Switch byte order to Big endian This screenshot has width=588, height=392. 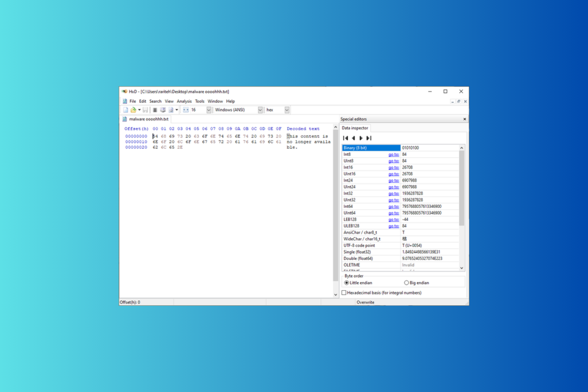click(406, 283)
